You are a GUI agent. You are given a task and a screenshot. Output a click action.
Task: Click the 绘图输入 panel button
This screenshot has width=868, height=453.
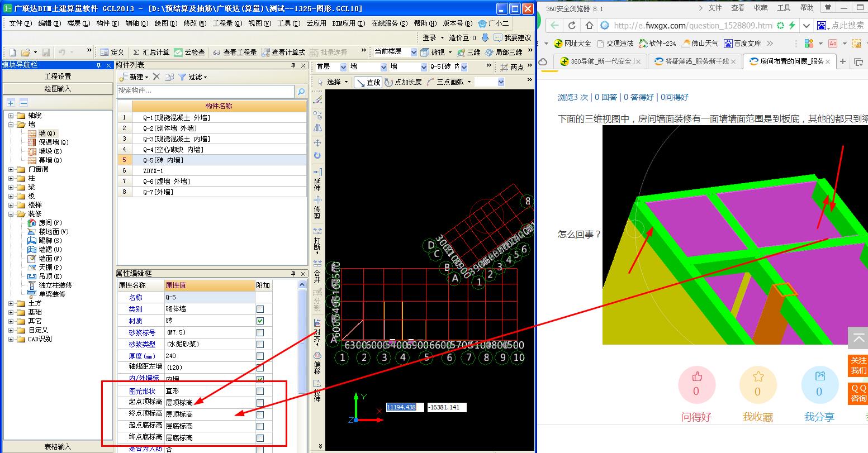pyautogui.click(x=58, y=89)
